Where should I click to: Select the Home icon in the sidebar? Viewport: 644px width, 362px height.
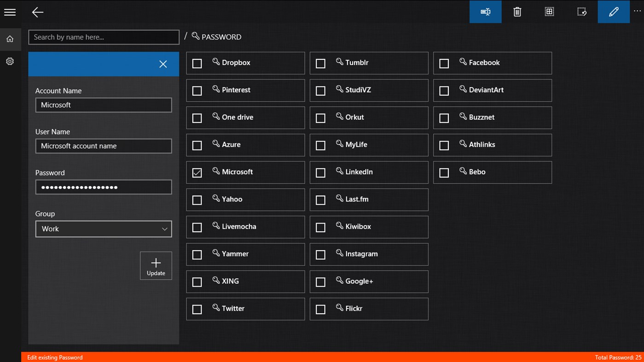pyautogui.click(x=10, y=39)
